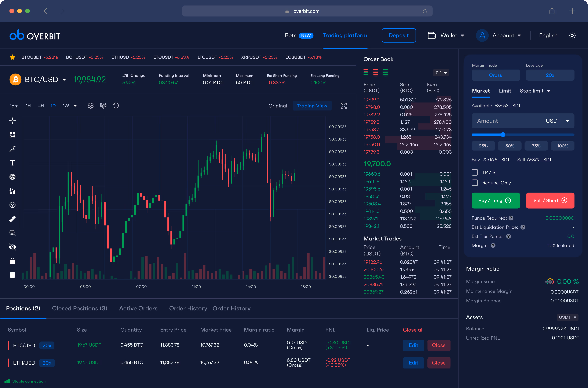Open chart settings gear
588x388 pixels.
pos(91,106)
